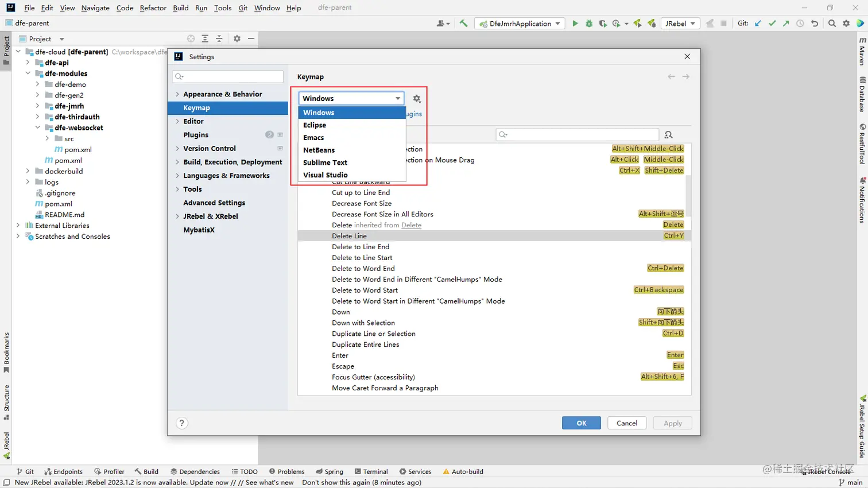Viewport: 868px width, 488px height.
Task: Open Notifications tool window
Action: [x=862, y=200]
